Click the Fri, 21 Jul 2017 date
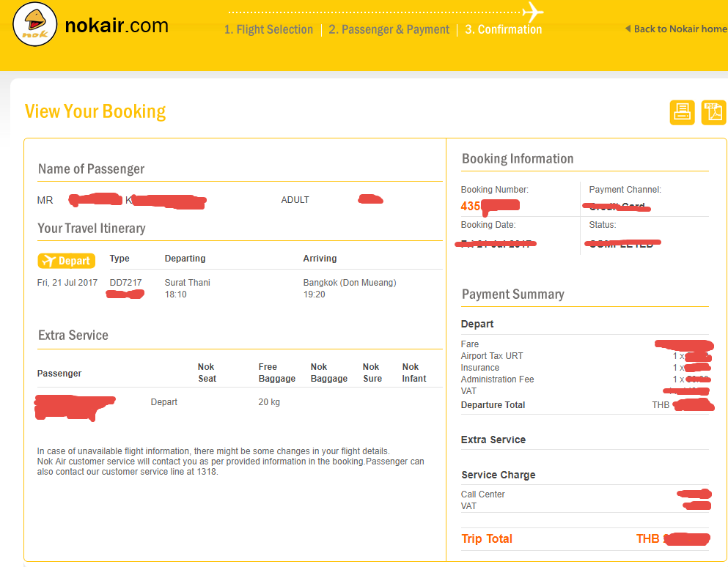 [67, 283]
